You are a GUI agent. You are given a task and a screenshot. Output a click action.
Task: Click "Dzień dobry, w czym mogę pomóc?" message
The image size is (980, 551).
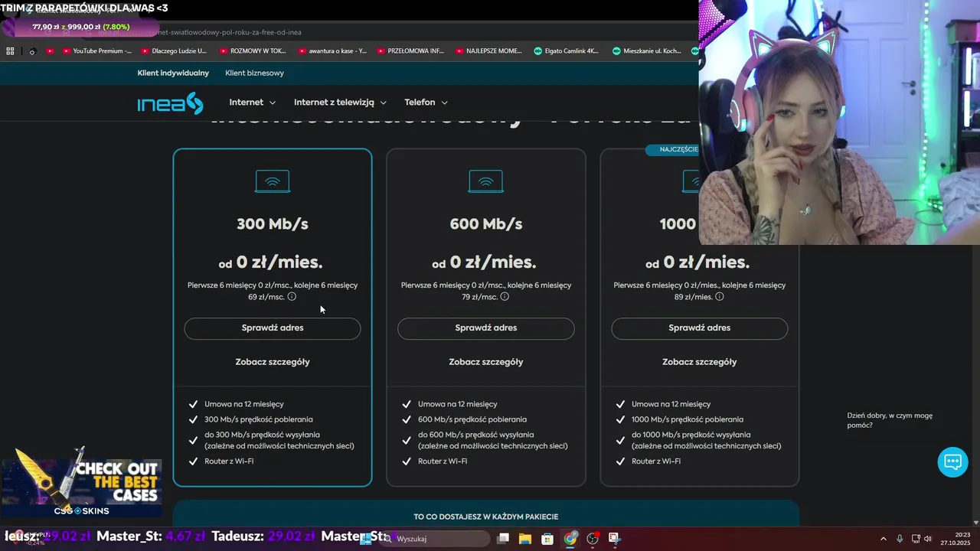[x=890, y=420]
